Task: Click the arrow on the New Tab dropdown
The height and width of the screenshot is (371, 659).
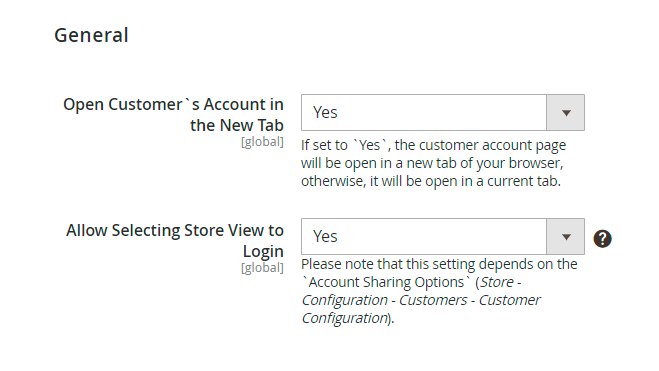Action: [x=566, y=112]
